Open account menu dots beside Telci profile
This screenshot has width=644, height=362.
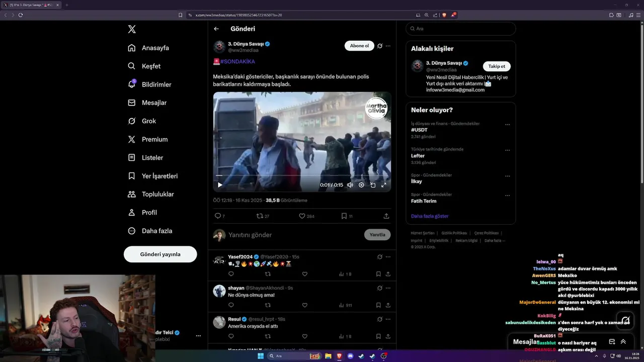(198, 336)
